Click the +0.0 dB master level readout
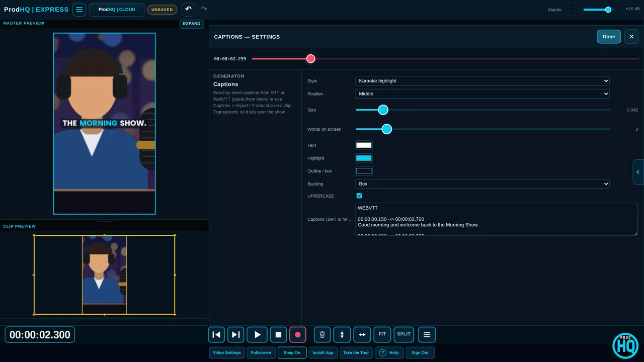Screen dimensions: 644x362 (632, 9)
